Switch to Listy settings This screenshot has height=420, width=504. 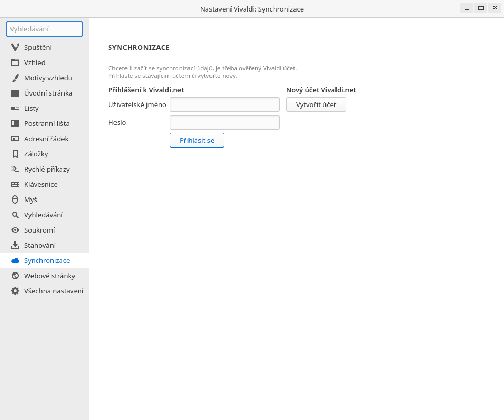click(44, 108)
